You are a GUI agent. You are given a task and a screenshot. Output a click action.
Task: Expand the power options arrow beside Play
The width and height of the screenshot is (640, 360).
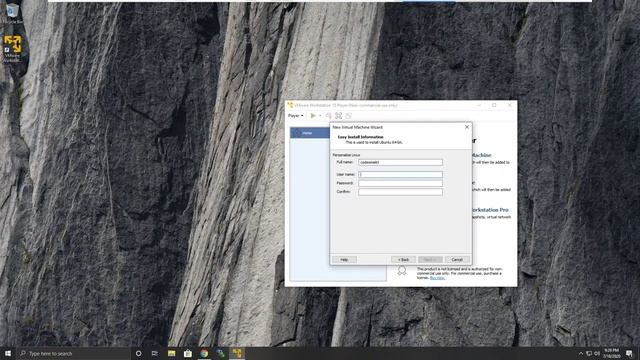click(320, 116)
